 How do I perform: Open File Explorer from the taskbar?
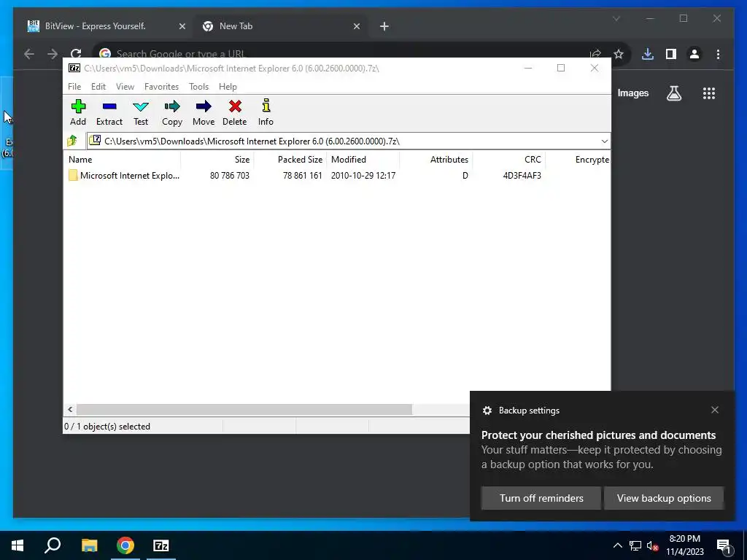[89, 545]
